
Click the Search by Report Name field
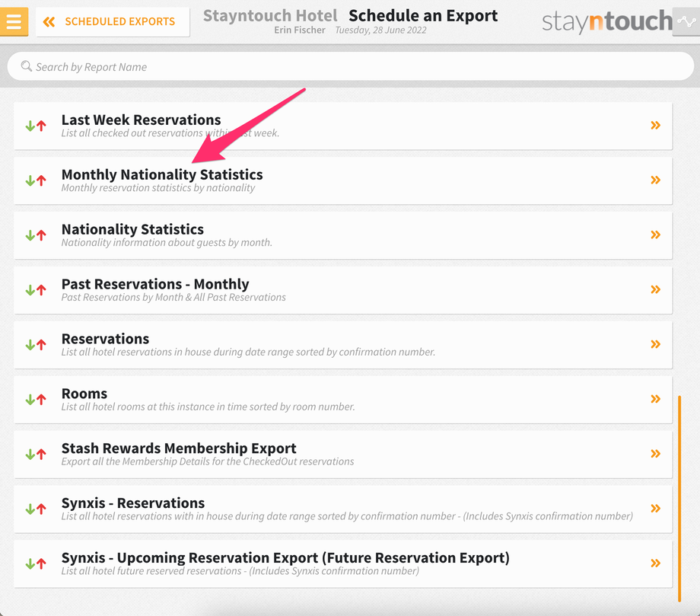[351, 66]
